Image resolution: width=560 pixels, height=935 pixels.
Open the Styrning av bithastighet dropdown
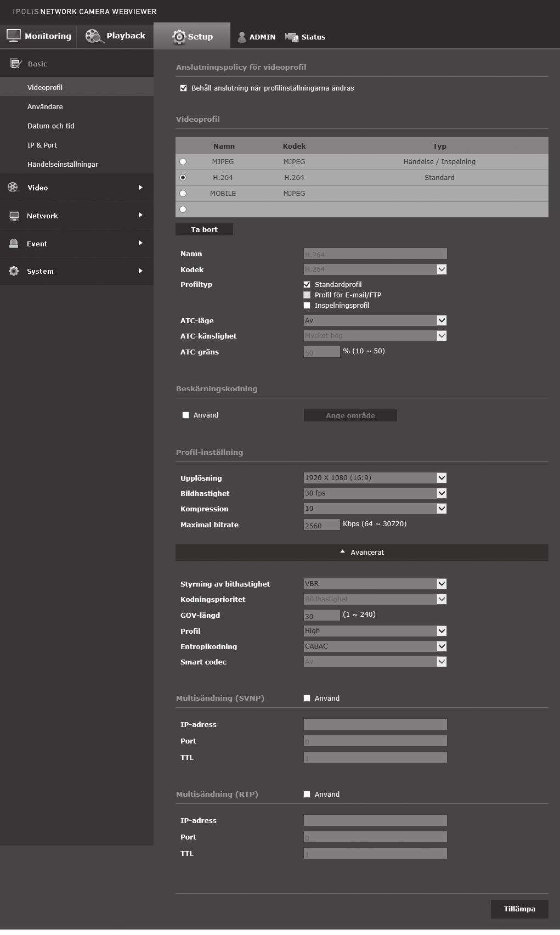375,584
